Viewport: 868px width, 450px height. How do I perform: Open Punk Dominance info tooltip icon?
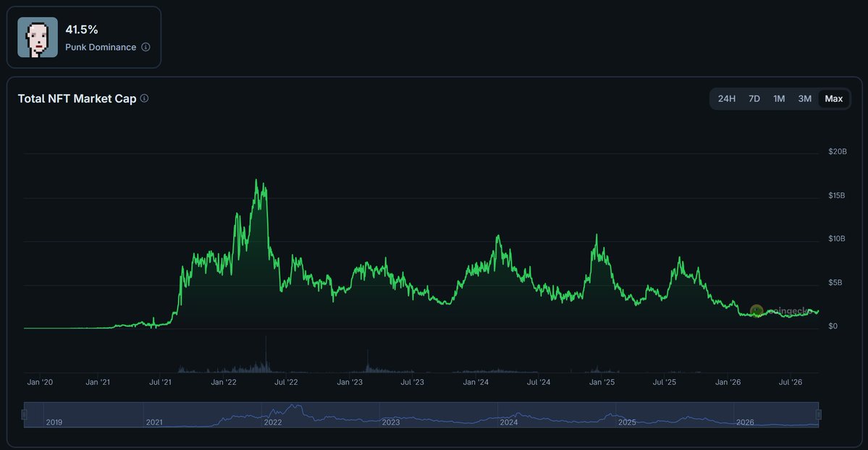146,47
